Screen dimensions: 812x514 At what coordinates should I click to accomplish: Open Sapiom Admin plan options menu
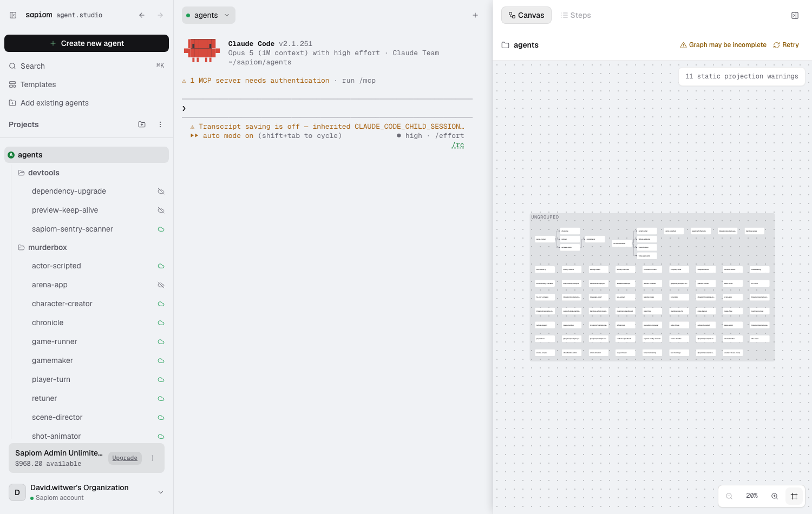pyautogui.click(x=153, y=458)
